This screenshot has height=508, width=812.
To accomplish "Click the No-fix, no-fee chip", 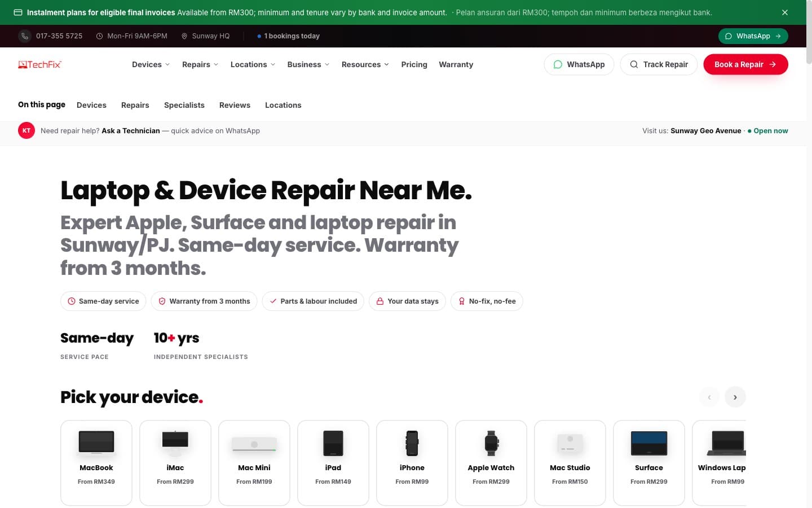I will click(487, 301).
